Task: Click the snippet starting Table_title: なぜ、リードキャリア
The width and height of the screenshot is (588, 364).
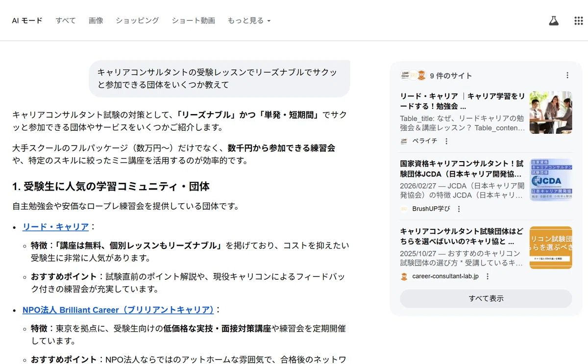Action: [x=462, y=123]
